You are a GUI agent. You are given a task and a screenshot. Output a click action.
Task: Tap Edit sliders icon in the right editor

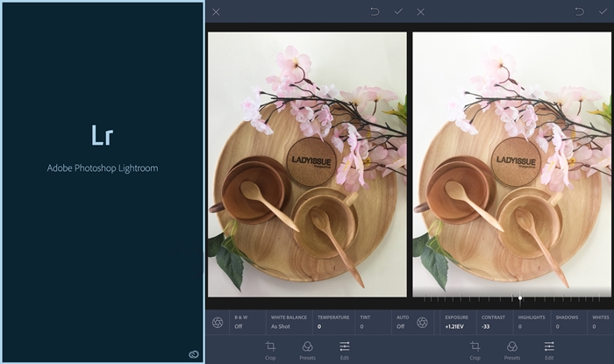pyautogui.click(x=549, y=349)
